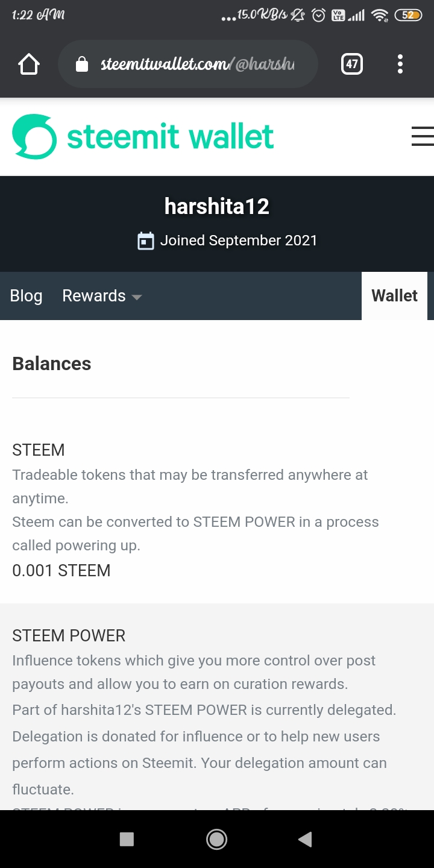Tap the calendar icon beside Joined date
This screenshot has height=868, width=434.
[x=146, y=241]
